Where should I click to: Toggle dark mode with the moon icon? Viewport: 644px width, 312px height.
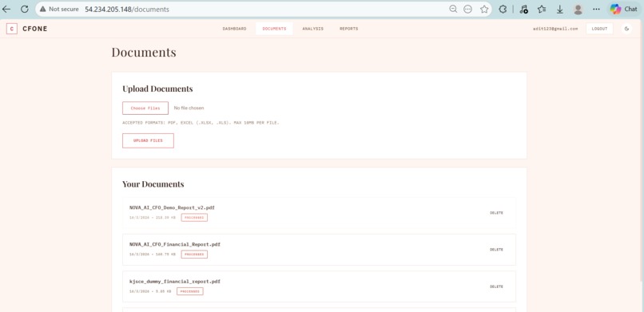click(x=626, y=29)
